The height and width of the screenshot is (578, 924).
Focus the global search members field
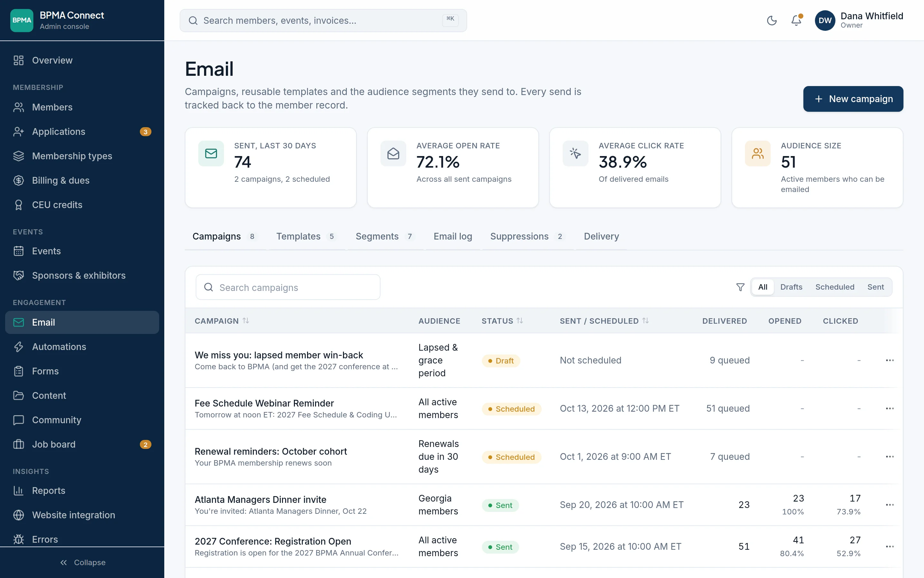(323, 21)
